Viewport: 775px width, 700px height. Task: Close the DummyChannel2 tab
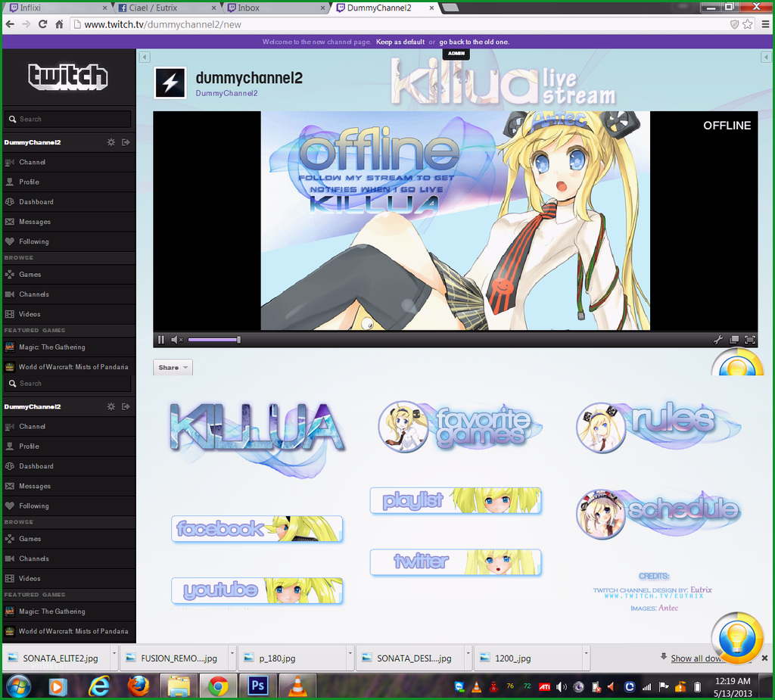click(431, 8)
